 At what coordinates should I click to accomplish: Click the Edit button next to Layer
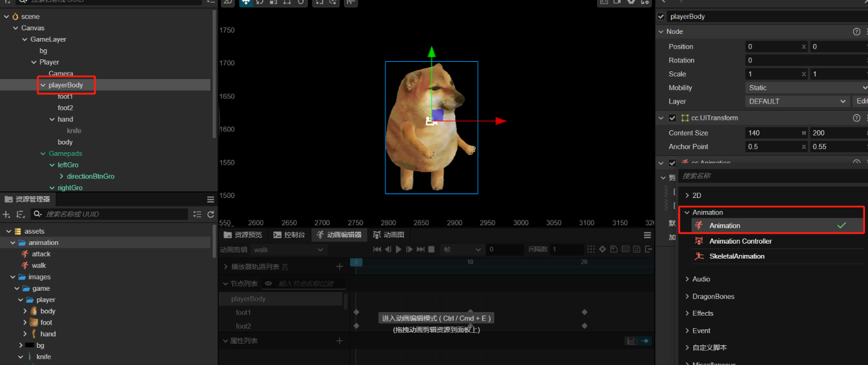tap(861, 101)
